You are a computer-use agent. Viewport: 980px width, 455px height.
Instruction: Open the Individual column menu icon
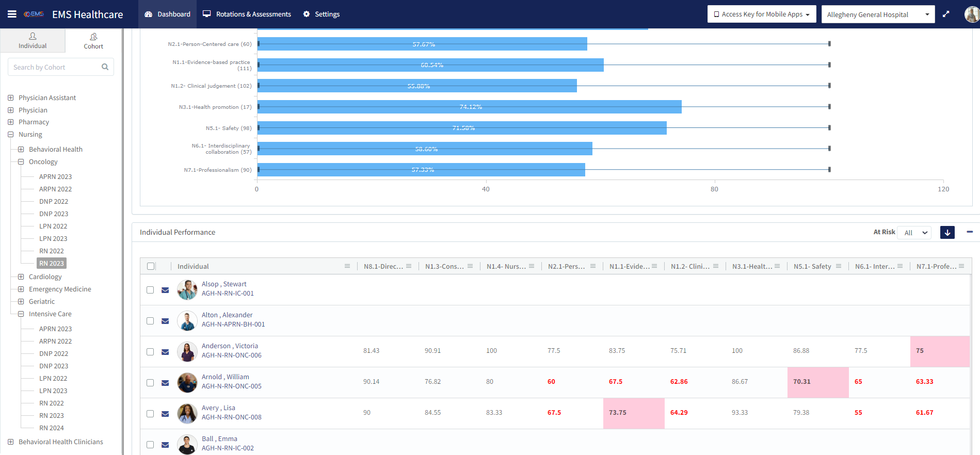coord(347,266)
